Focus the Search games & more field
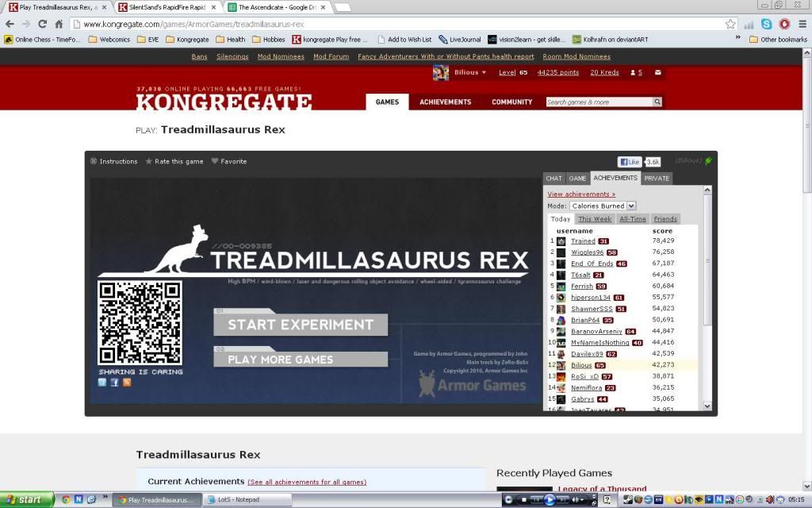 599,102
